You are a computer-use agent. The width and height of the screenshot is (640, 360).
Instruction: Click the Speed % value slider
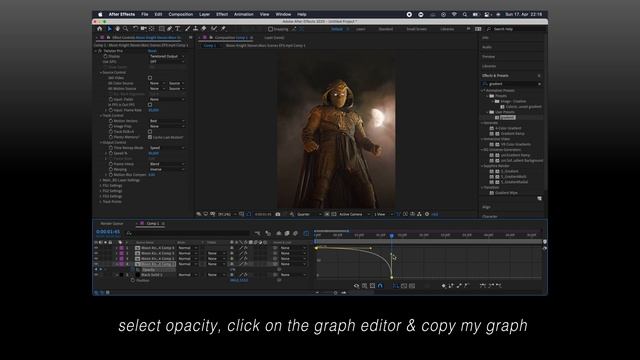coord(154,153)
